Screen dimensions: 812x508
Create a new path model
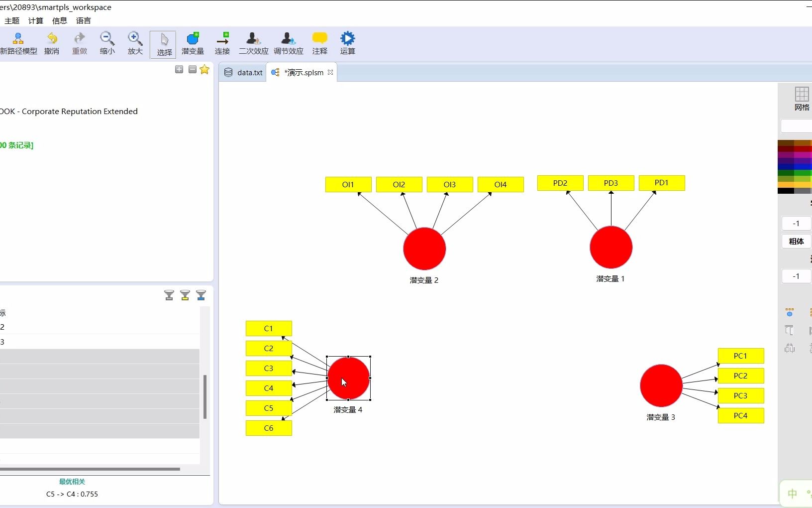tap(18, 44)
